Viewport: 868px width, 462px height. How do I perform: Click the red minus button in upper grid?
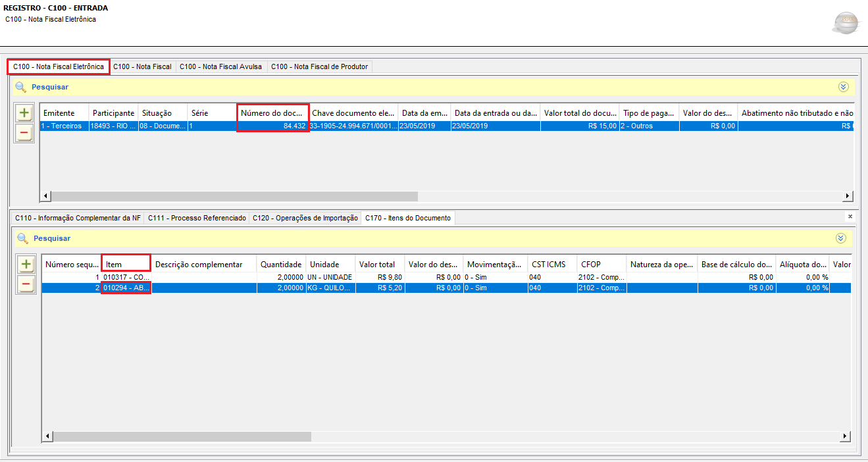click(x=24, y=133)
